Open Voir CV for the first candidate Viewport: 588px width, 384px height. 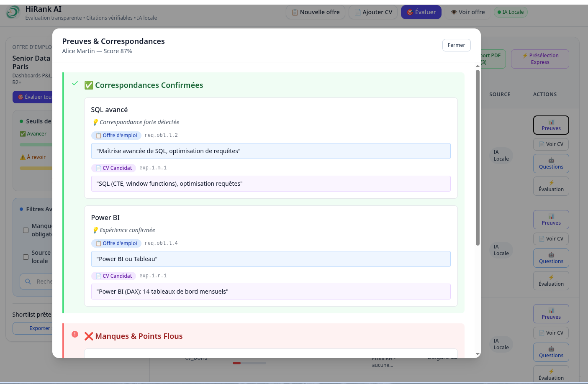(x=551, y=144)
